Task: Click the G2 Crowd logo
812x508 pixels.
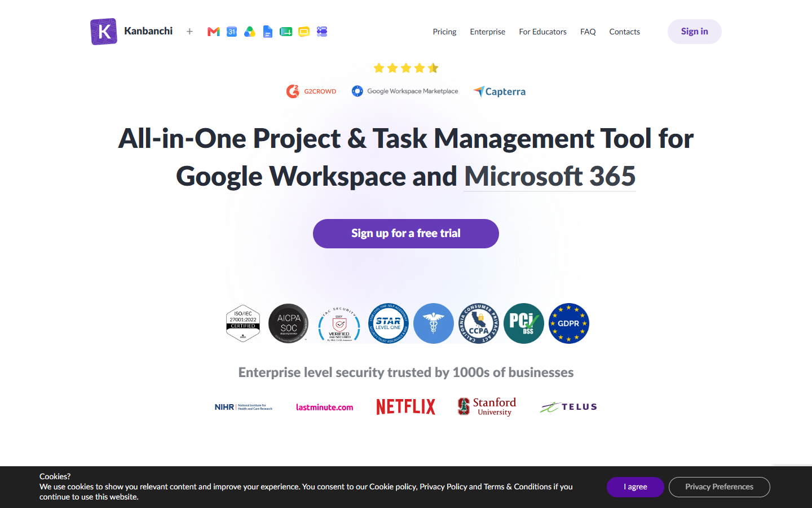Action: [311, 91]
